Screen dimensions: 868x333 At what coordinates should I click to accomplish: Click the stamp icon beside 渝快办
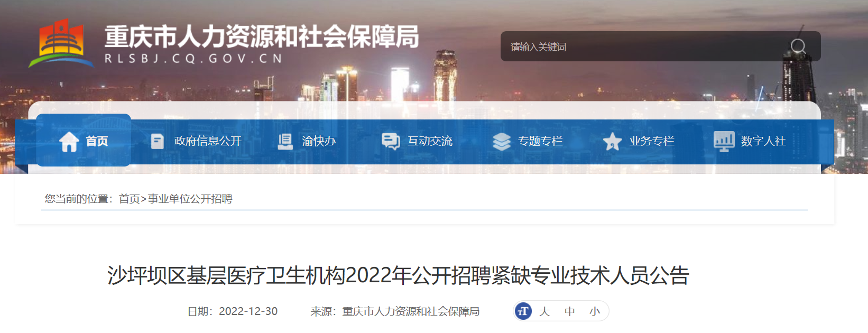tap(285, 141)
